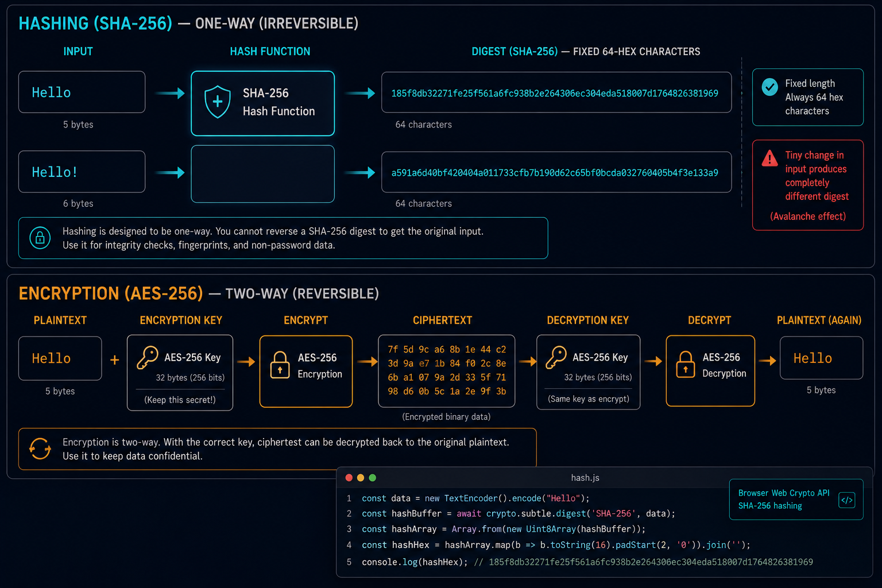This screenshot has width=882, height=588.
Task: Click the hash.js file title
Action: (x=585, y=478)
